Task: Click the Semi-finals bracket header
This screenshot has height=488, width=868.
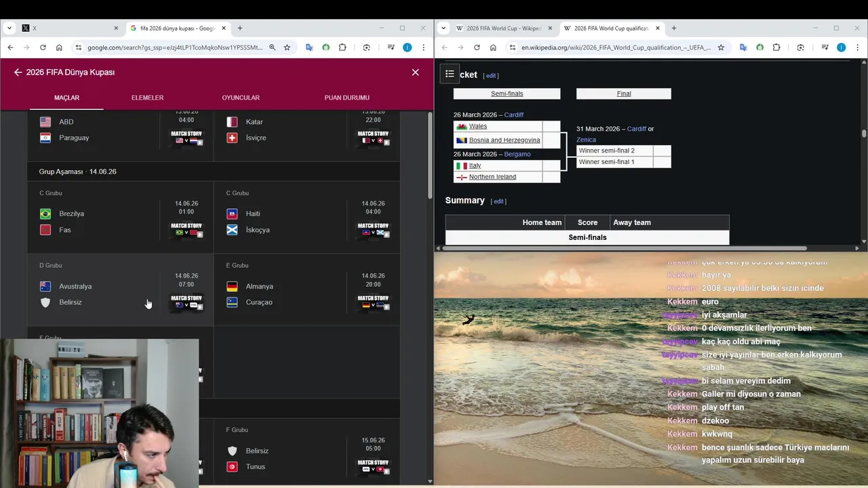Action: tap(507, 94)
